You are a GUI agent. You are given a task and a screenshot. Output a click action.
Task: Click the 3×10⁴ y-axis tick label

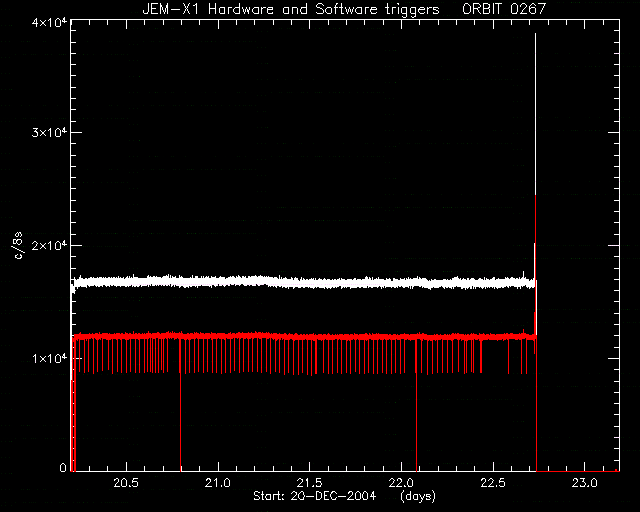click(x=49, y=133)
